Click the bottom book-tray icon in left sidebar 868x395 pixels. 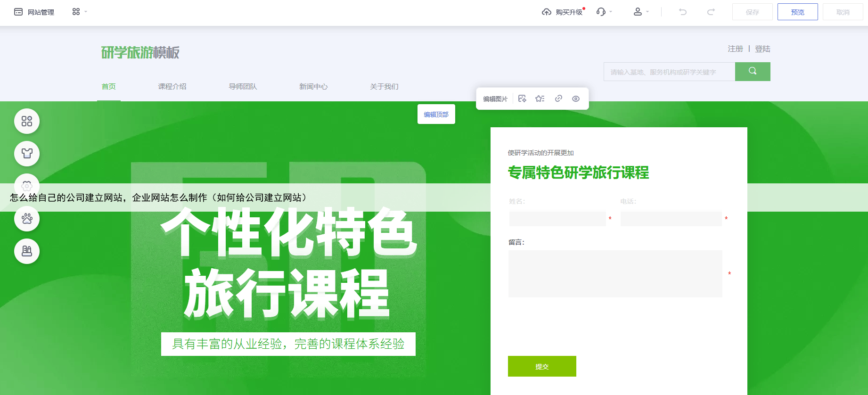pyautogui.click(x=27, y=251)
